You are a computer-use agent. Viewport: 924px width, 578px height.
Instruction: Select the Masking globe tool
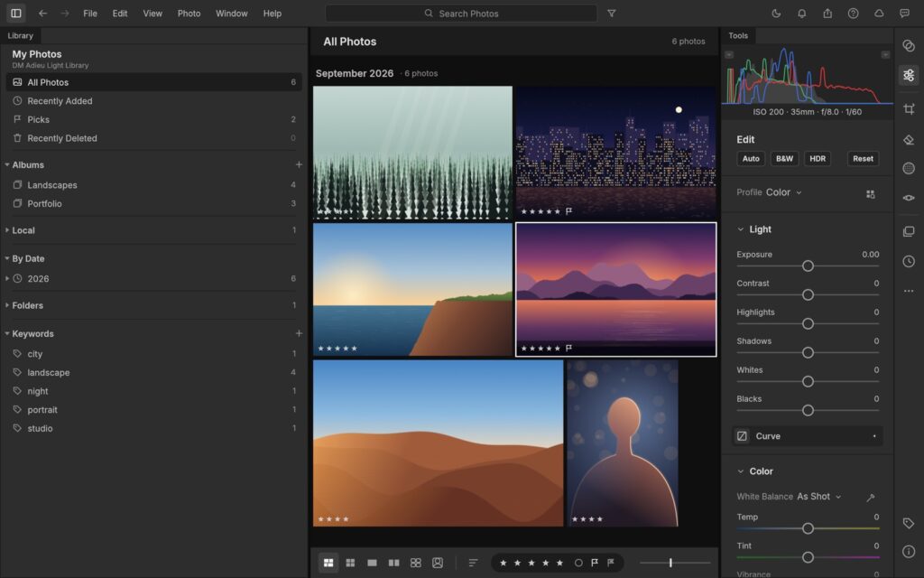[x=909, y=169]
